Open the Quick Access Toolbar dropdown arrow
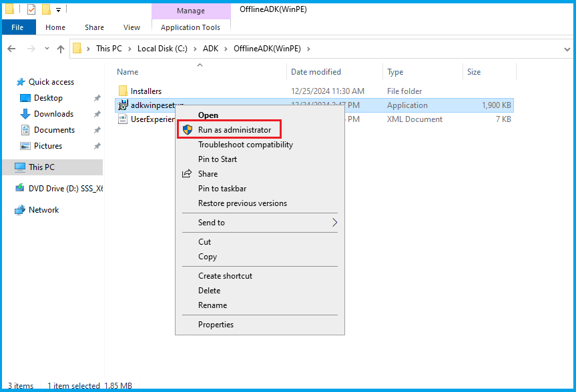The height and width of the screenshot is (392, 576). pyautogui.click(x=58, y=10)
